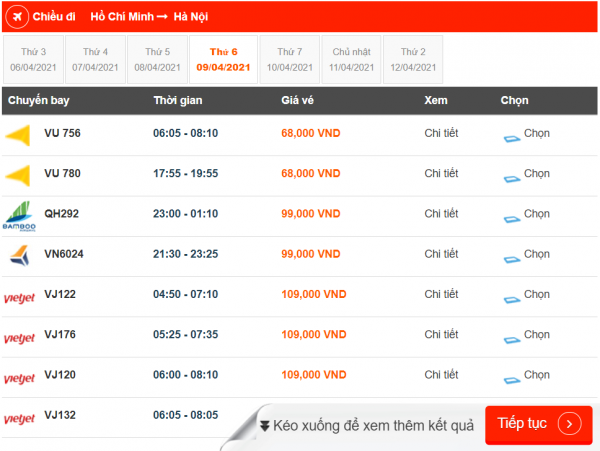Screen dimensions: 600x451
Task: View Chi tiết for flight VU 756
Action: [x=441, y=133]
